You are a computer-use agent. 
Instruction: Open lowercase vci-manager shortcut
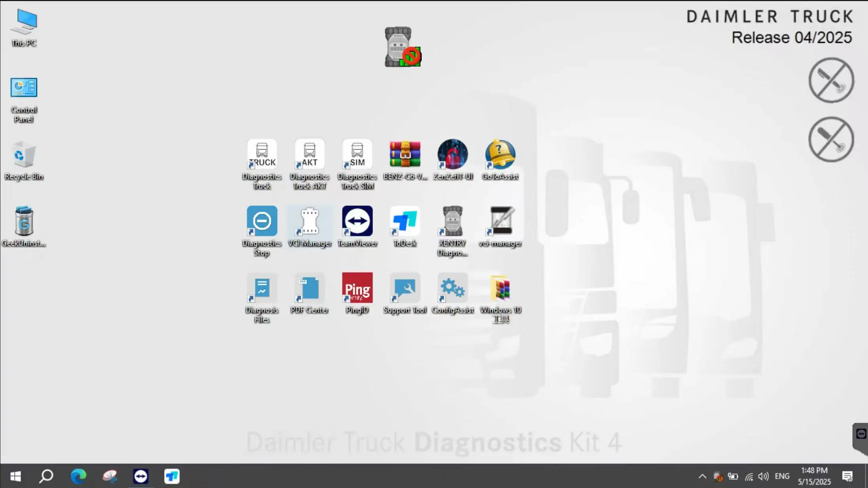[x=500, y=227]
